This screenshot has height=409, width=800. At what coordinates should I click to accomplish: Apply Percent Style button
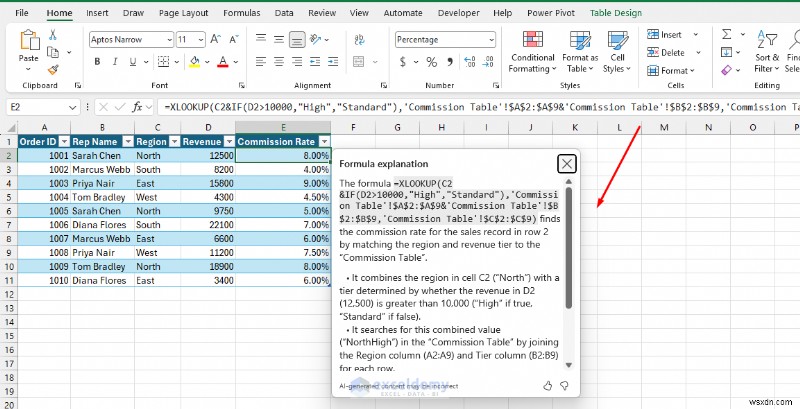tap(432, 62)
